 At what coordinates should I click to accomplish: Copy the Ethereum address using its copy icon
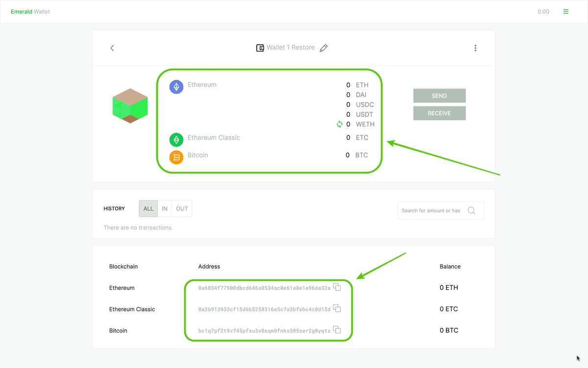(337, 287)
